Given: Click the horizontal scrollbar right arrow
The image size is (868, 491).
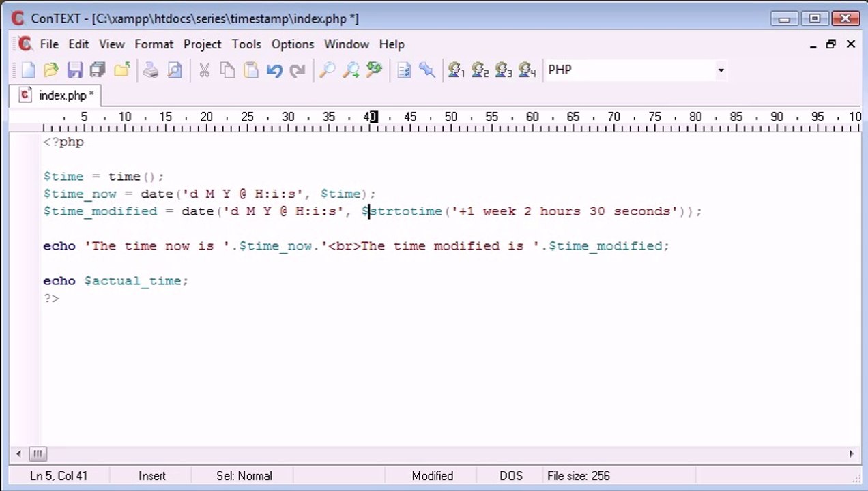Looking at the screenshot, I should [851, 453].
